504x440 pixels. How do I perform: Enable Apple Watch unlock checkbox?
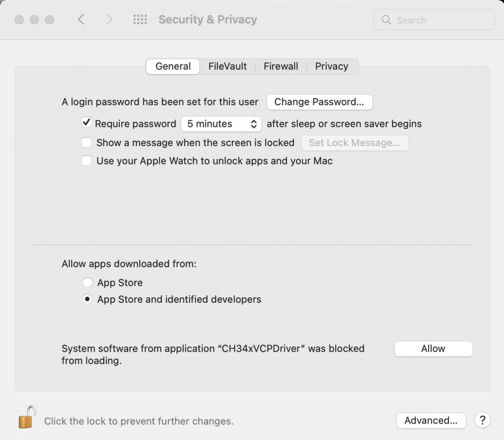(x=87, y=161)
